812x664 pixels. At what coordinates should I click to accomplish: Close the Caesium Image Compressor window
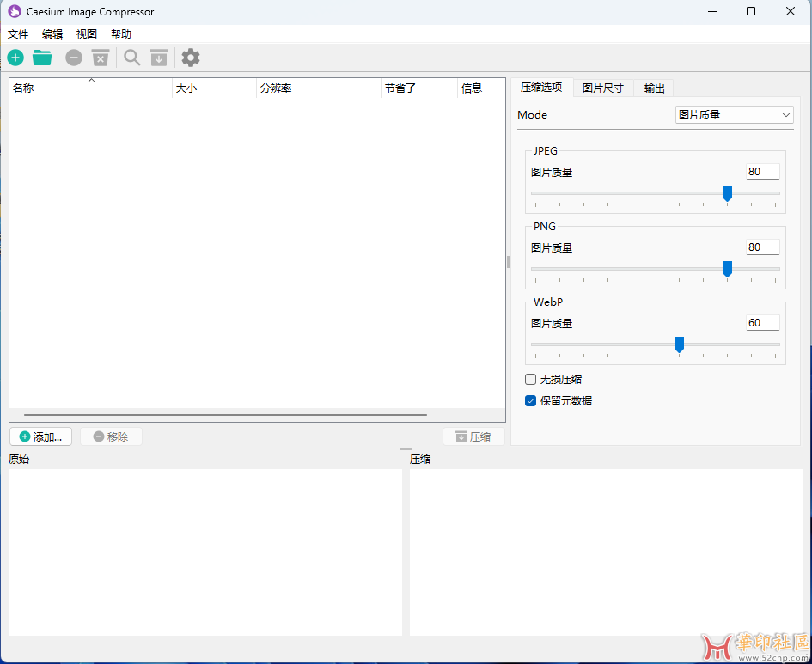point(791,11)
